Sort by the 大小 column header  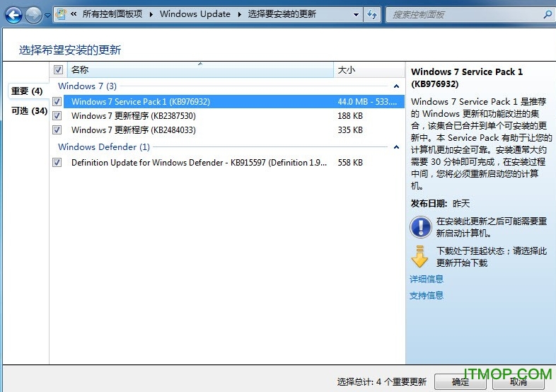point(369,70)
